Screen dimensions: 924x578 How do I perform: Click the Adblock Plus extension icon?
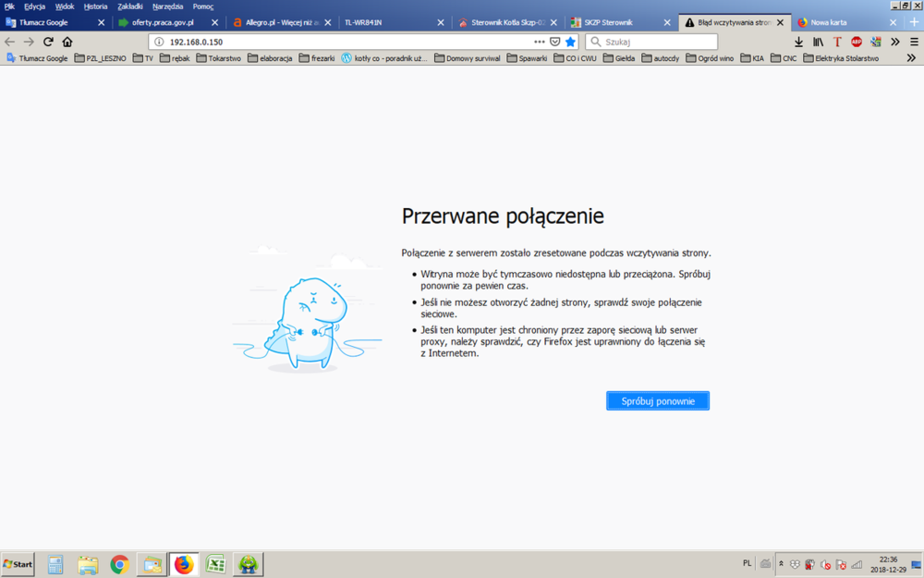[x=857, y=42]
